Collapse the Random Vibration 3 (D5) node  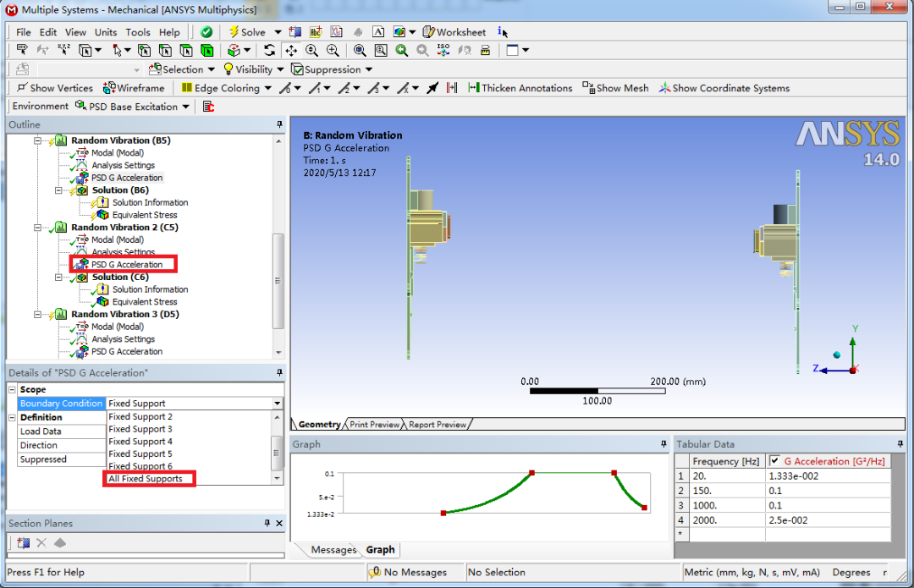[37, 314]
